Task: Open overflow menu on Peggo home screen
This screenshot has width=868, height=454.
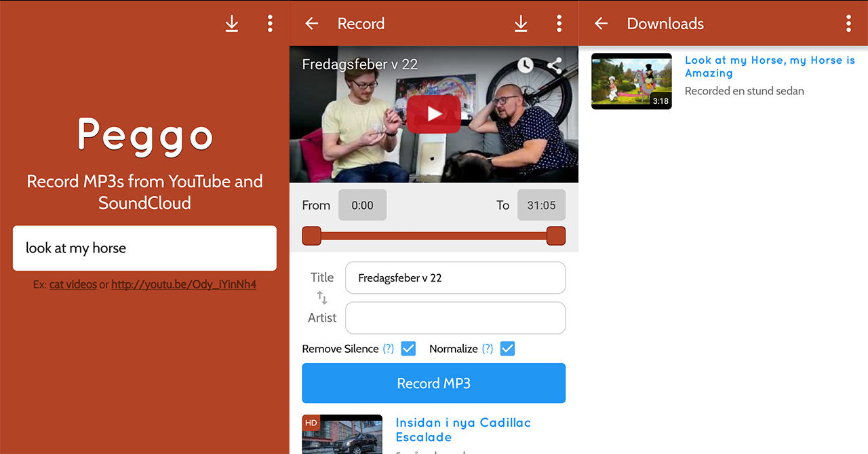Action: coord(270,24)
